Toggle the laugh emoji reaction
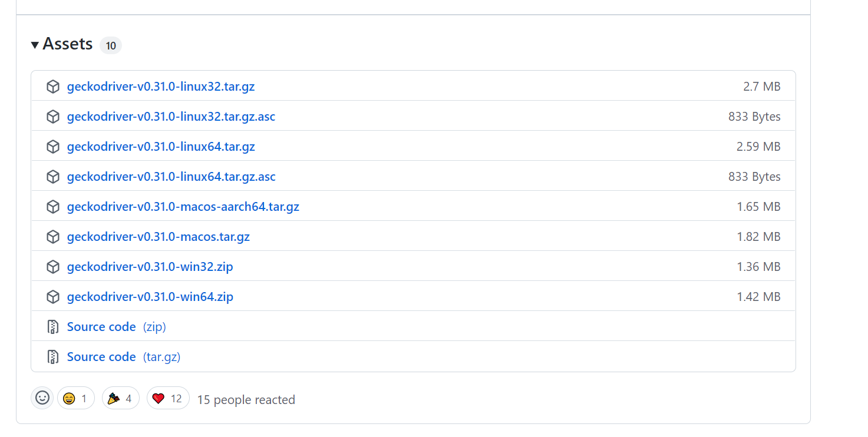 (x=76, y=399)
